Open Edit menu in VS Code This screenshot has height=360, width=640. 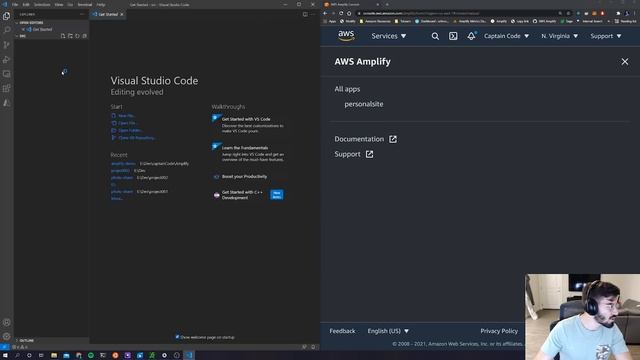pyautogui.click(x=26, y=4)
